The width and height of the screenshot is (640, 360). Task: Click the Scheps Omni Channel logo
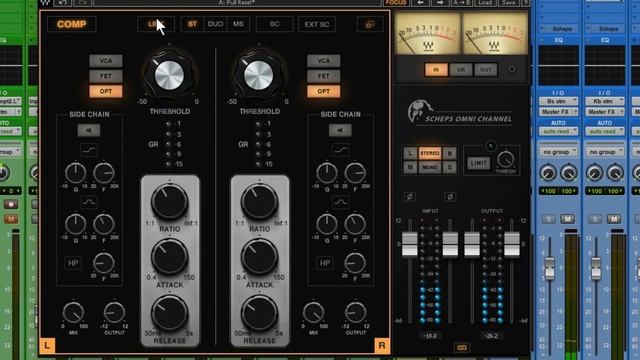click(460, 112)
